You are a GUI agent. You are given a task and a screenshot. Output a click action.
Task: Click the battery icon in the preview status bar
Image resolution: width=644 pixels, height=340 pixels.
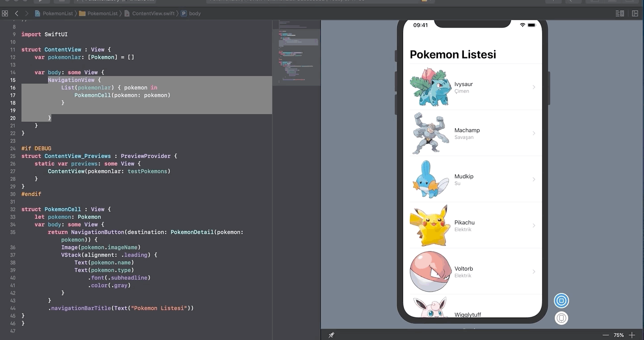point(531,25)
